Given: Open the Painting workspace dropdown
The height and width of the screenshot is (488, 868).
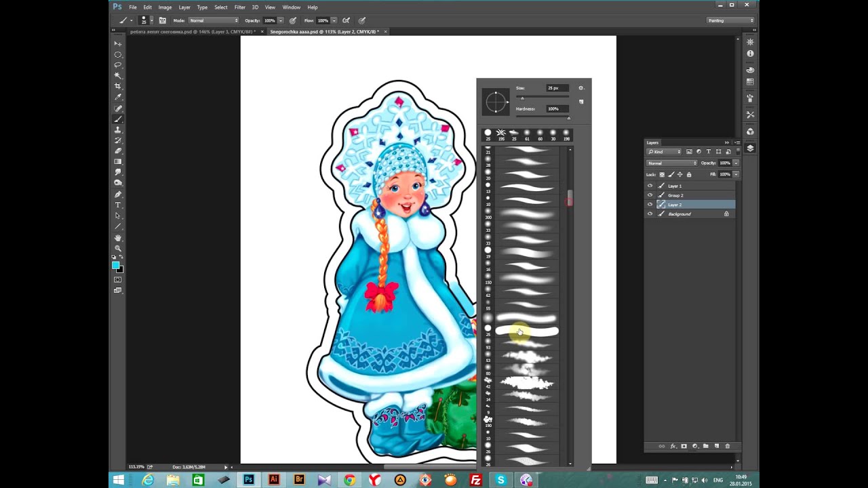Looking at the screenshot, I should click(x=730, y=20).
